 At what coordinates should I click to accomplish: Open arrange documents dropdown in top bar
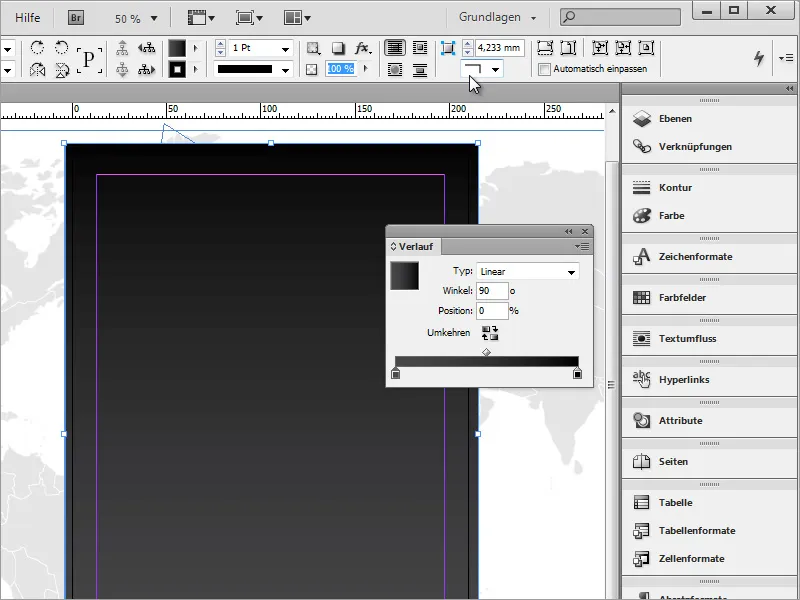[297, 18]
